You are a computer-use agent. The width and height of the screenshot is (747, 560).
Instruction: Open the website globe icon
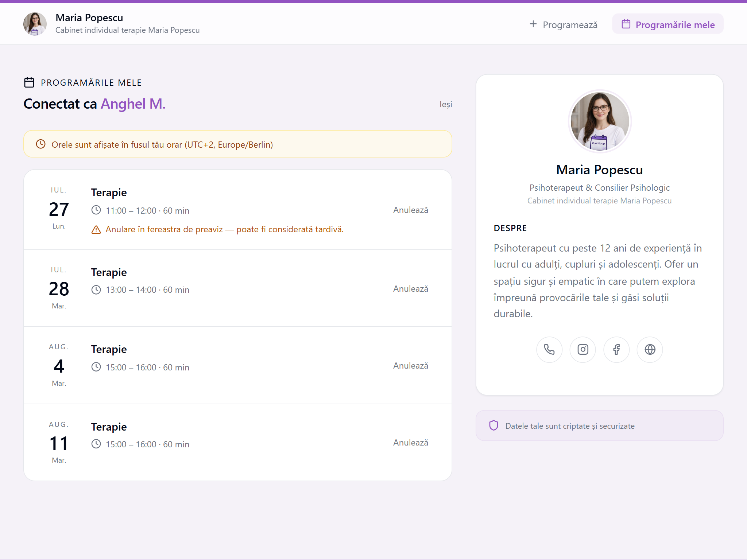click(x=650, y=350)
